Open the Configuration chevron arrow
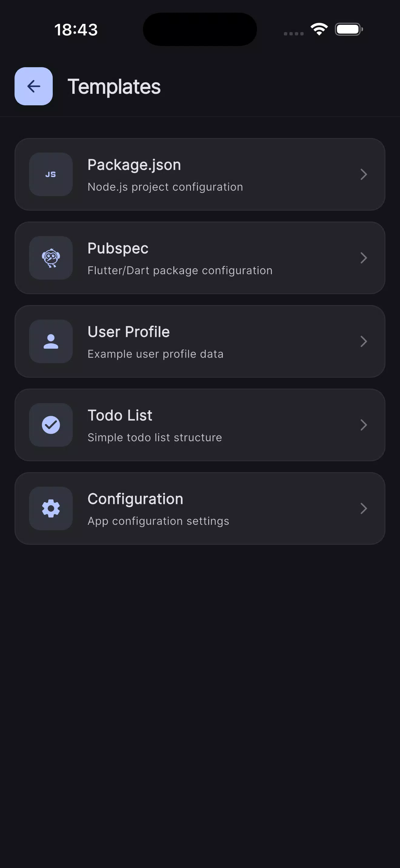Viewport: 400px width, 868px height. 364,508
